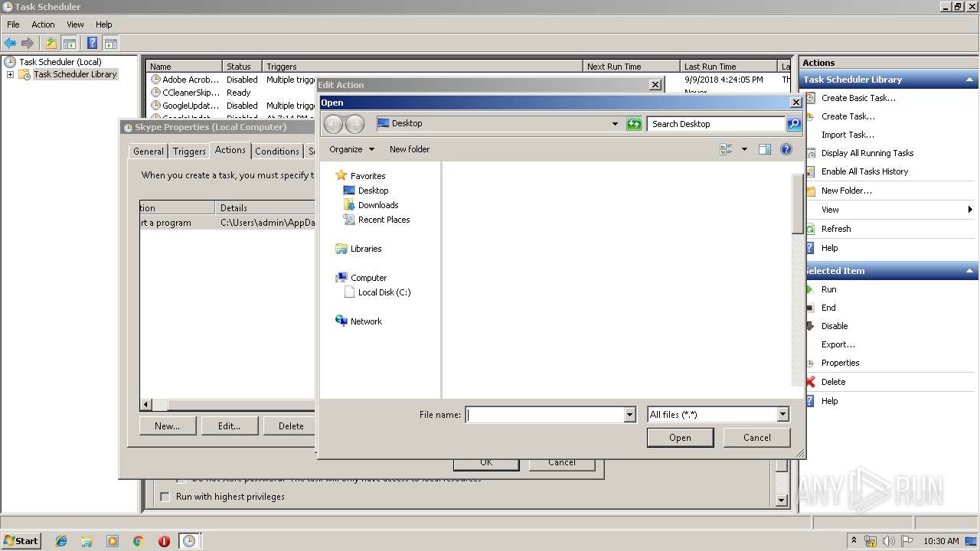
Task: Click the Delete button in Skype Properties
Action: (290, 426)
